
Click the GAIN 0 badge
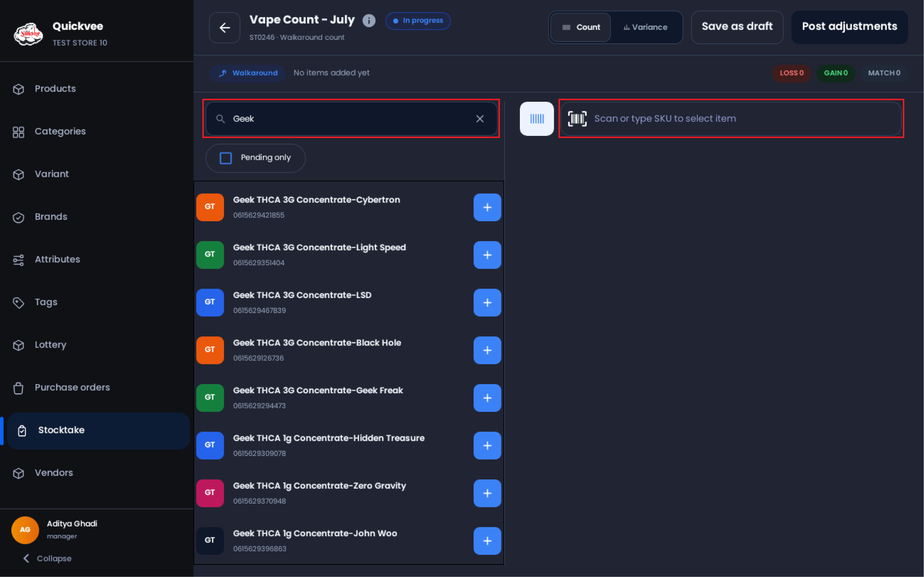point(836,73)
